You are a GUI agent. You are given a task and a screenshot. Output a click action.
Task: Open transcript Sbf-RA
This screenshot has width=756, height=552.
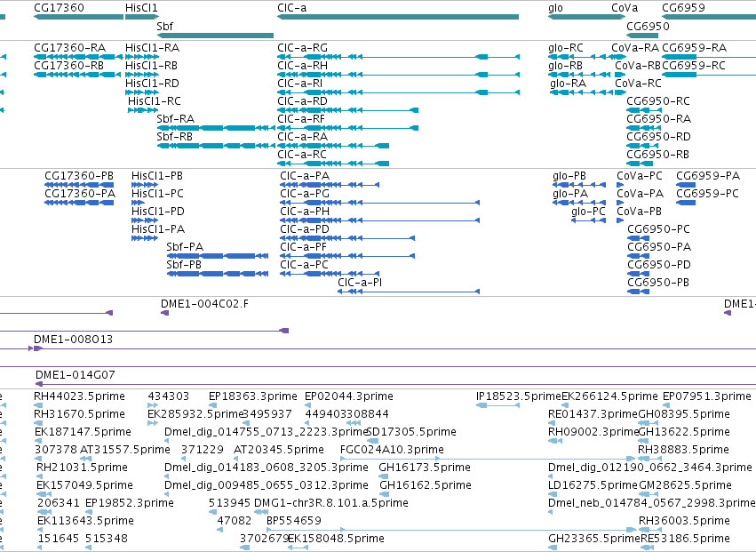click(176, 119)
